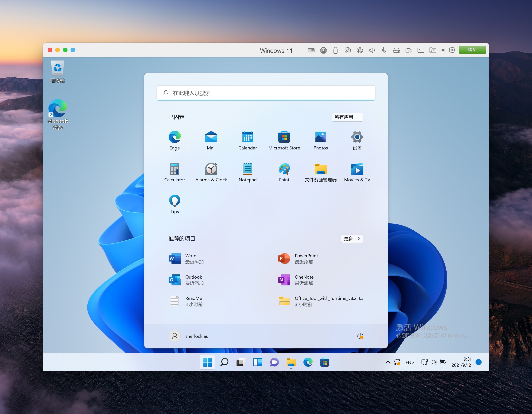Open Microsoft Store on the taskbar

tap(324, 362)
